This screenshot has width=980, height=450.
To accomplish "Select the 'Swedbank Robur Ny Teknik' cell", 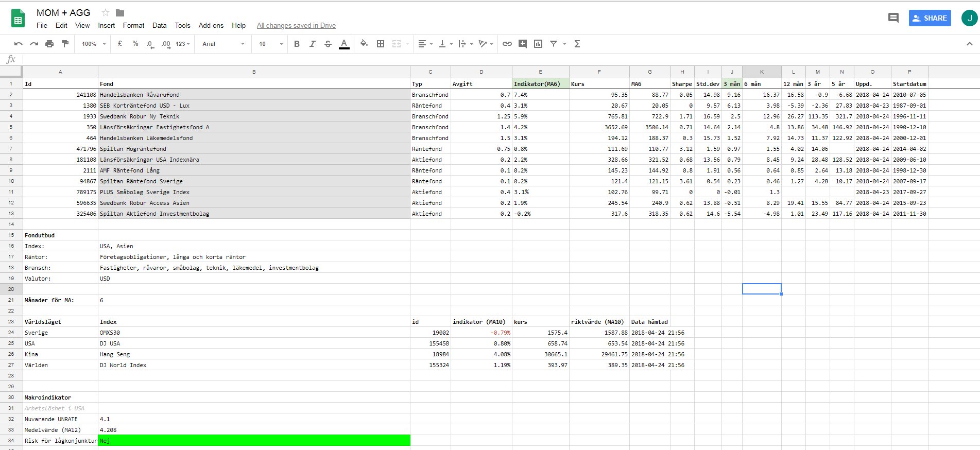I will [x=254, y=116].
